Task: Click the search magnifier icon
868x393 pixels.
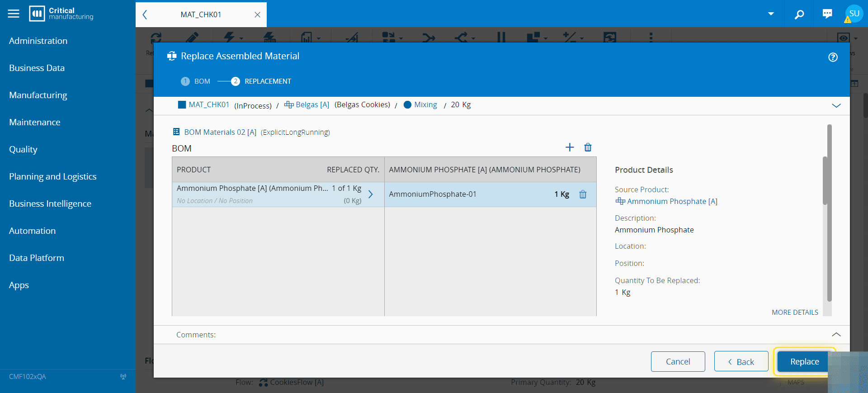Action: 799,14
